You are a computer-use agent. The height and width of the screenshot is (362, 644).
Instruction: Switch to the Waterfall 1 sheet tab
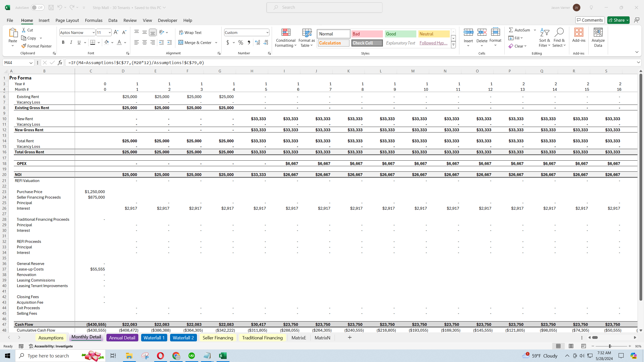point(154,338)
